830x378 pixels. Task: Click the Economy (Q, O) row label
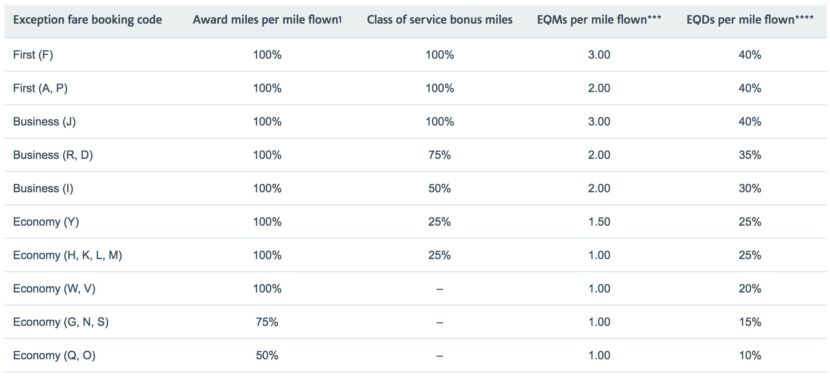pyautogui.click(x=55, y=355)
